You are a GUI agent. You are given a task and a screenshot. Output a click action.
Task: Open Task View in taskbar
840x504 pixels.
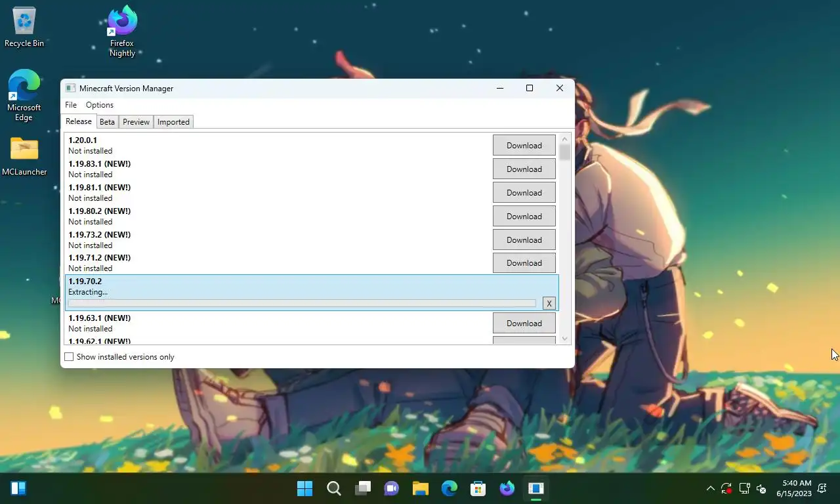363,488
